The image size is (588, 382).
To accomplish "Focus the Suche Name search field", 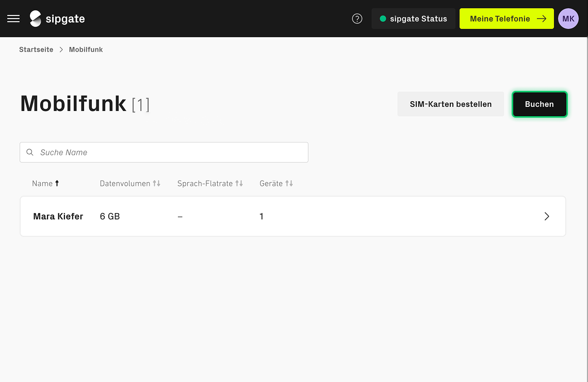I will (x=170, y=152).
